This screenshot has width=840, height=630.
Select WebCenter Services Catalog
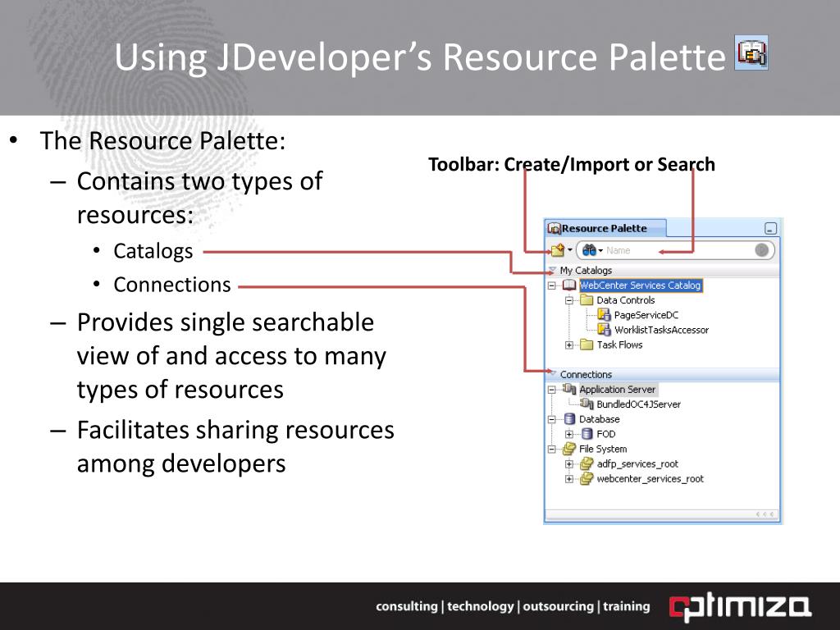click(x=640, y=285)
